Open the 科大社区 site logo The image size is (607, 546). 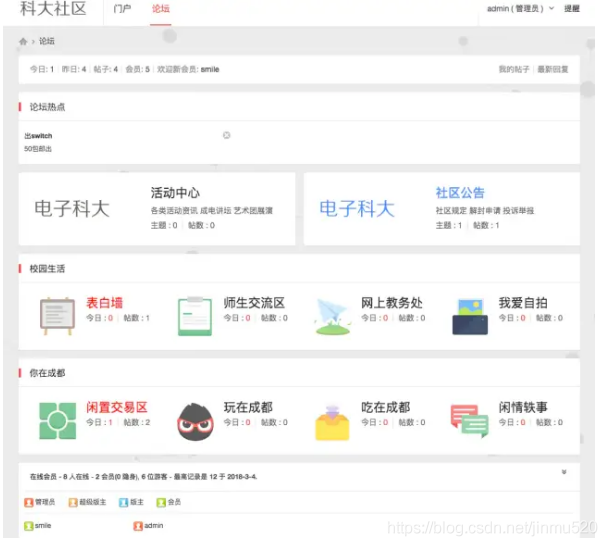click(53, 9)
